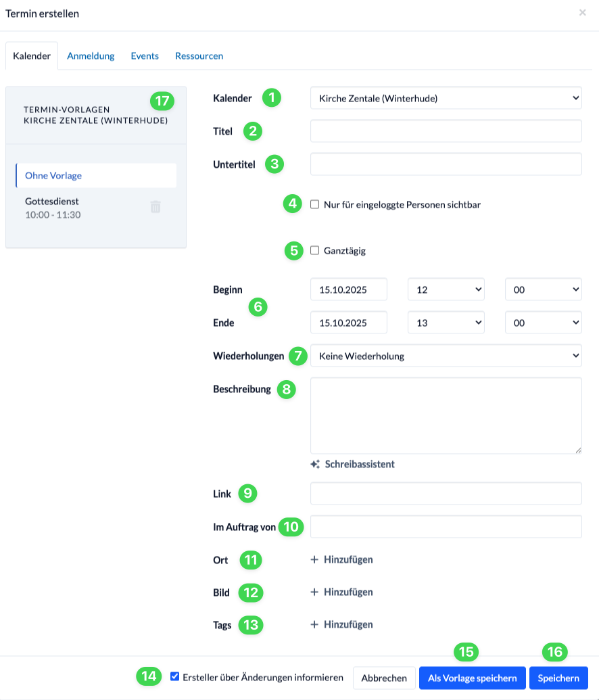Click the Abbrechen button

point(384,678)
